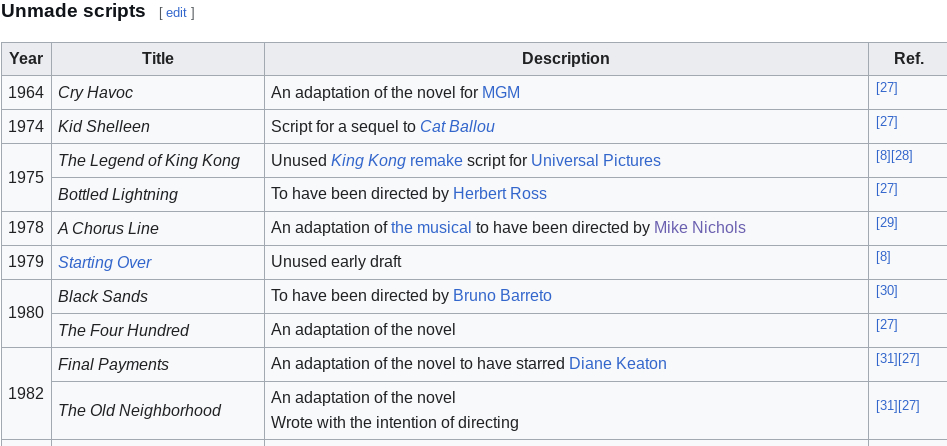Click reference 27 in Cry Havoc row
Screen dimensions: 947x446
pos(886,88)
